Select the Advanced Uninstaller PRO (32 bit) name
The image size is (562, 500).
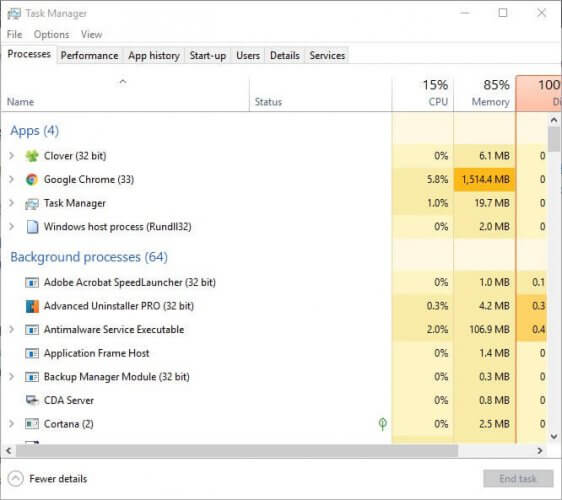tap(119, 306)
